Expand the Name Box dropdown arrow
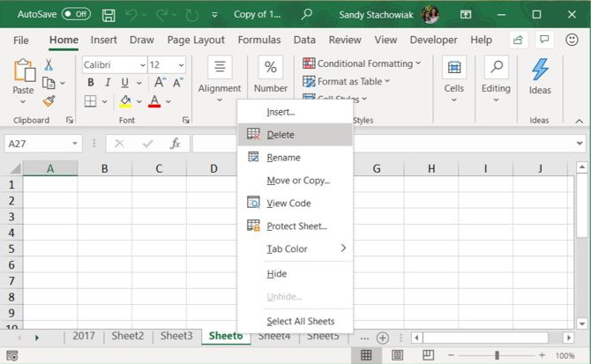The height and width of the screenshot is (364, 591). pos(75,144)
